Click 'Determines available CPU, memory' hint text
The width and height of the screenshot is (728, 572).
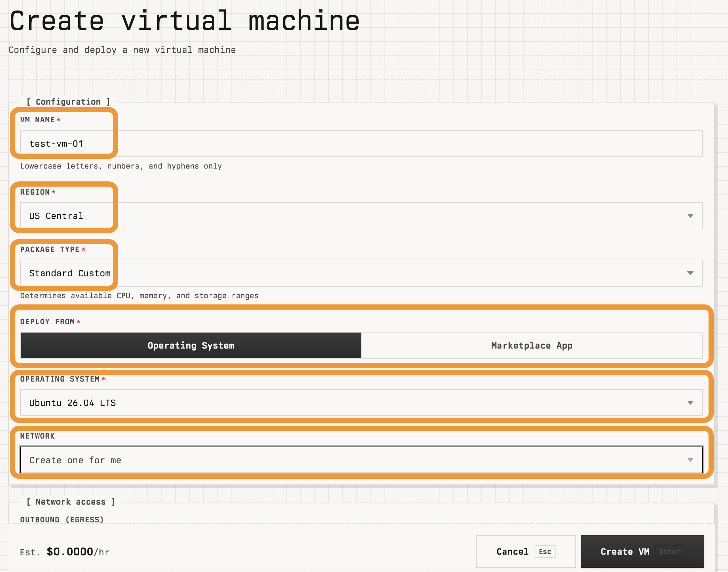click(139, 296)
